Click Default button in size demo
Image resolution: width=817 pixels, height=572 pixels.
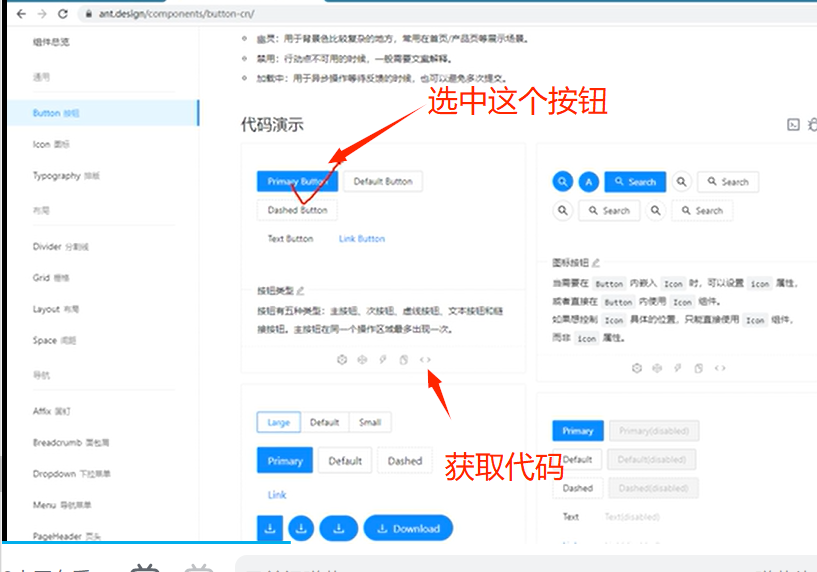[345, 461]
